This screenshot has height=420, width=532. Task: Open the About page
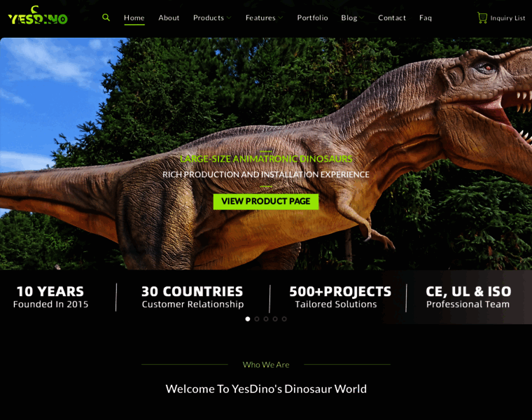coord(169,17)
